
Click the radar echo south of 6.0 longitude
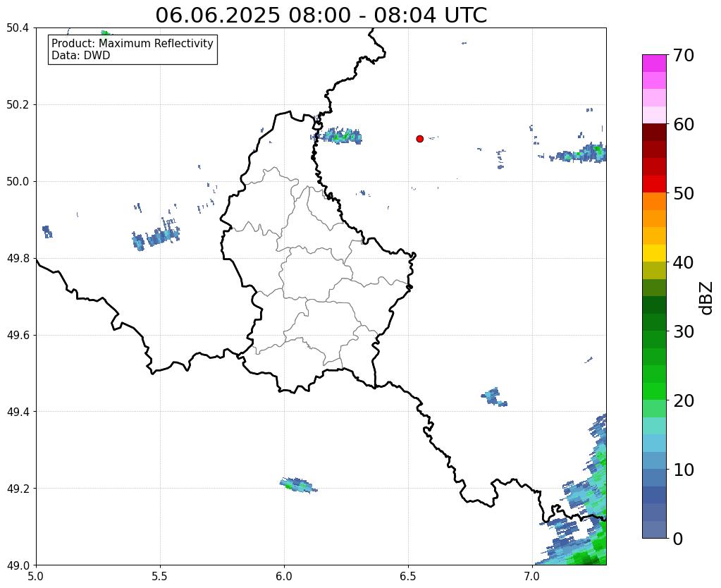[x=298, y=485]
